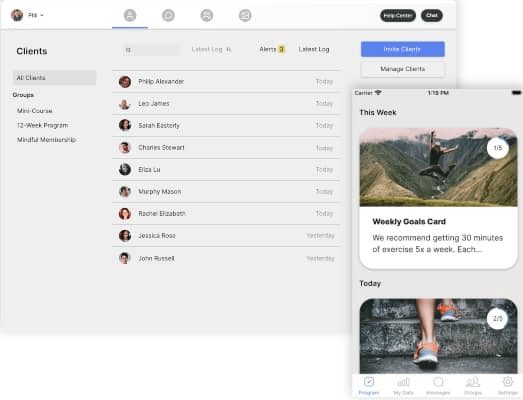
Task: Click the third circular icon in top navigation
Action: pyautogui.click(x=207, y=15)
